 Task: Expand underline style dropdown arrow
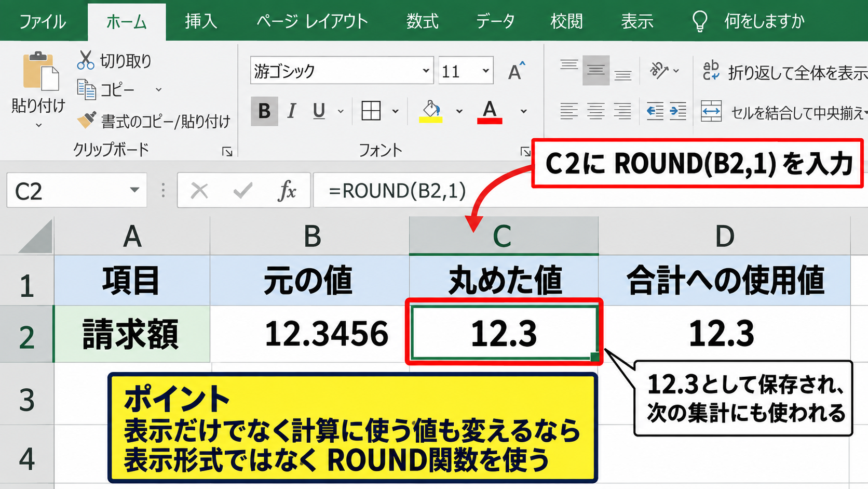pos(341,111)
